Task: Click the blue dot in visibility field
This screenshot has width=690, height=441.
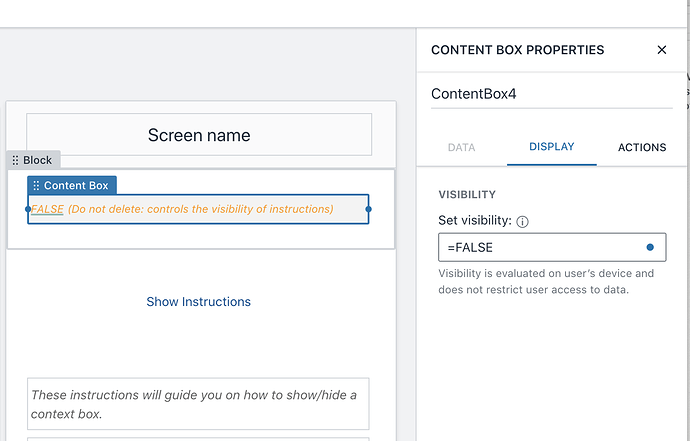Action: click(x=650, y=247)
